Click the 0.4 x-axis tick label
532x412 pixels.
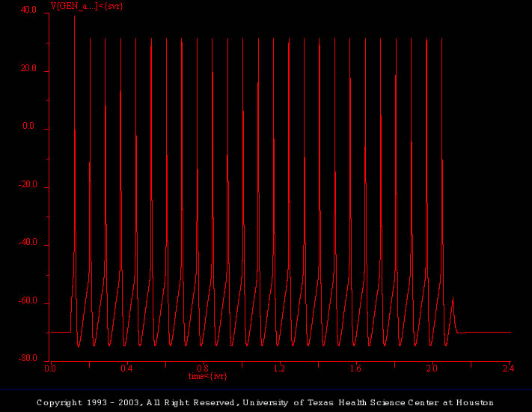126,369
